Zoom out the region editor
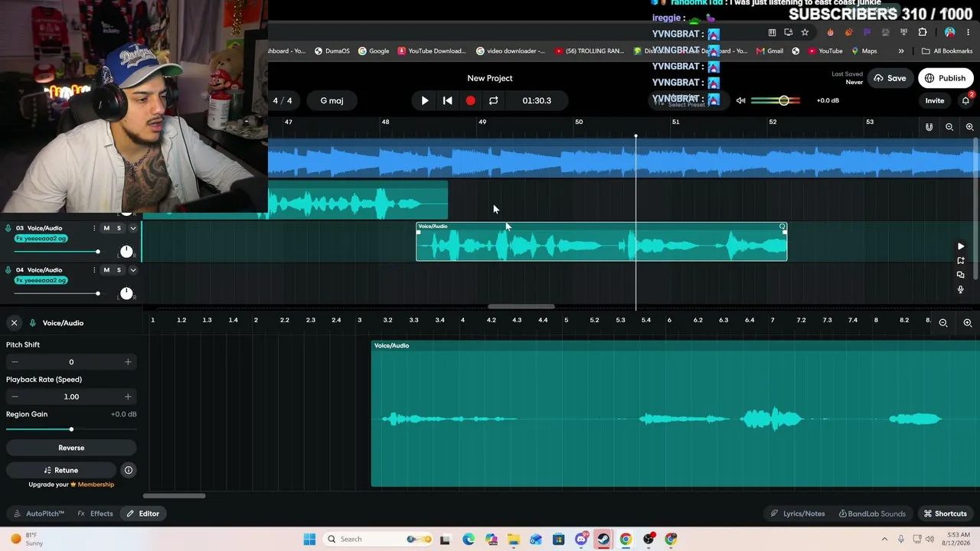 [943, 323]
